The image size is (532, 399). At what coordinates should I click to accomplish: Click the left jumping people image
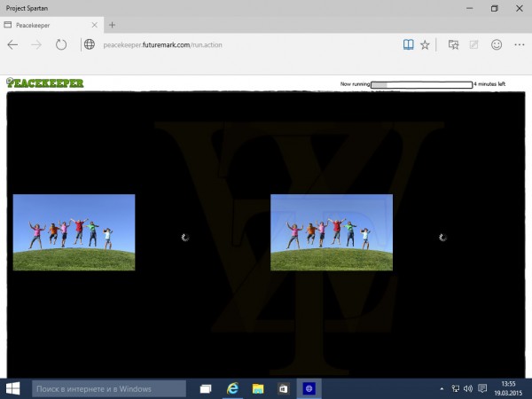pos(74,232)
